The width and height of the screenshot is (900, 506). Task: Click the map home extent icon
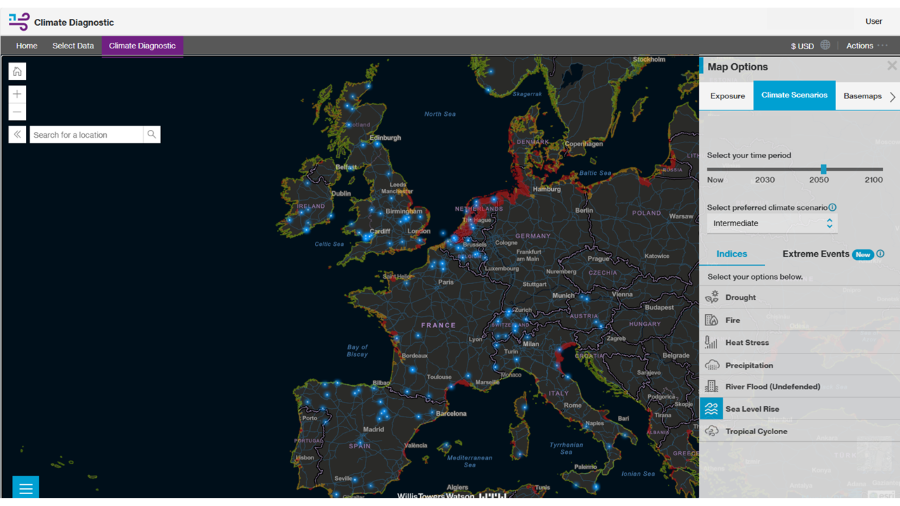(x=17, y=71)
